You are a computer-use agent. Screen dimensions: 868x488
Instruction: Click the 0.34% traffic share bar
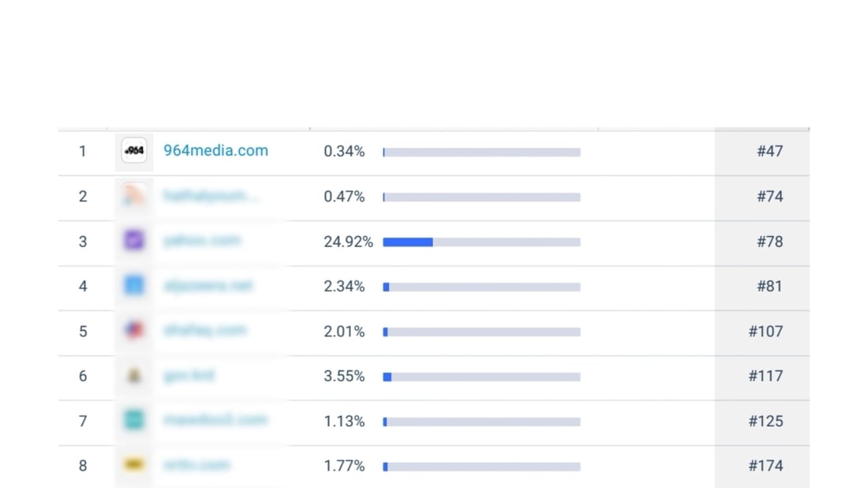click(481, 152)
